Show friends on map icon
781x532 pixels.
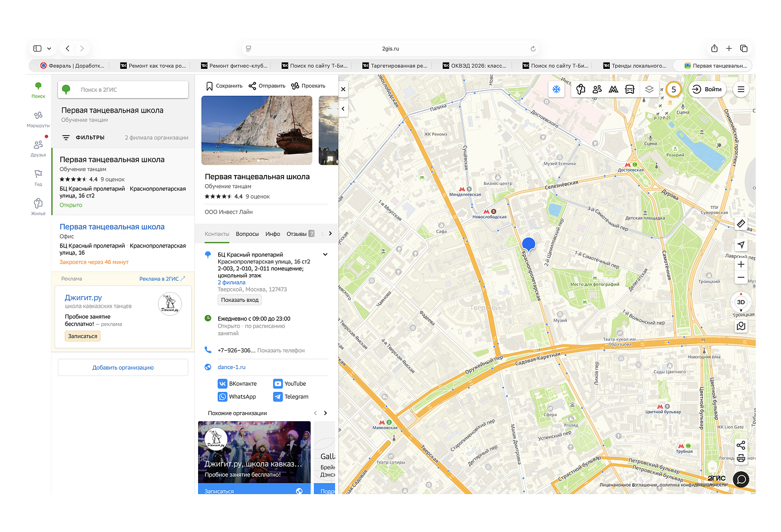point(597,89)
